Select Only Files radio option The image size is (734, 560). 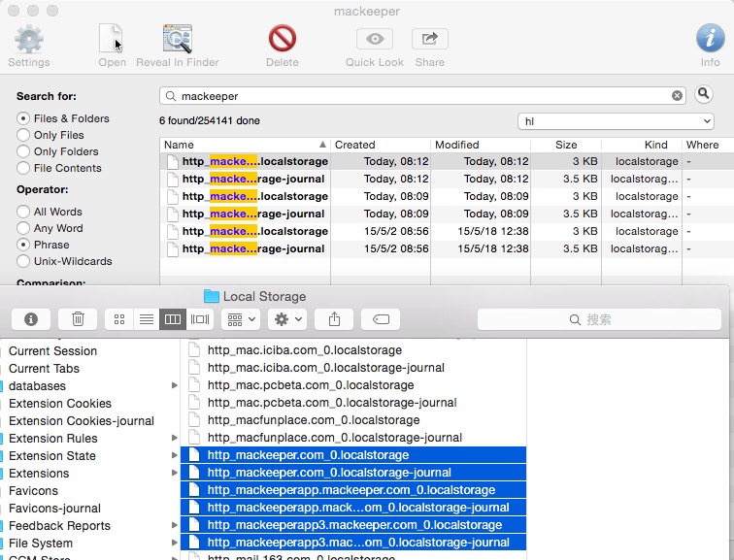click(23, 135)
